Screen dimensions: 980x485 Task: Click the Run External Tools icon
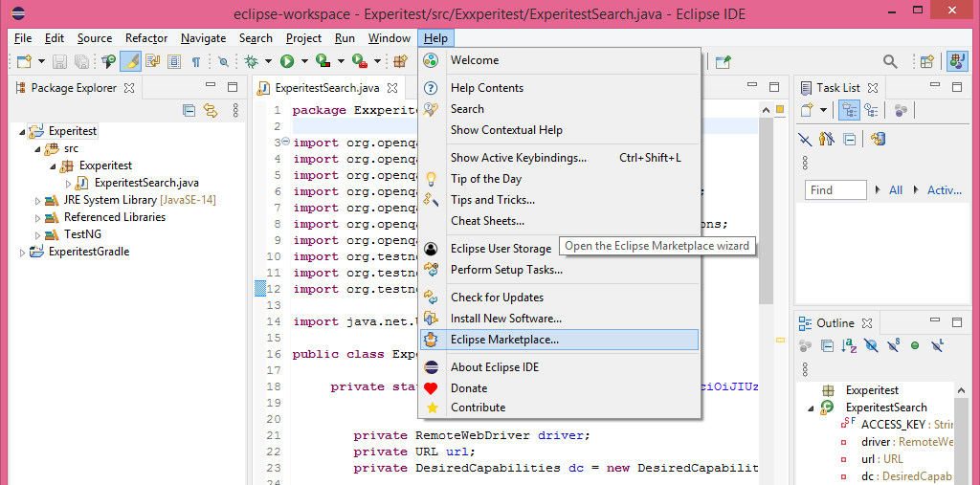360,61
